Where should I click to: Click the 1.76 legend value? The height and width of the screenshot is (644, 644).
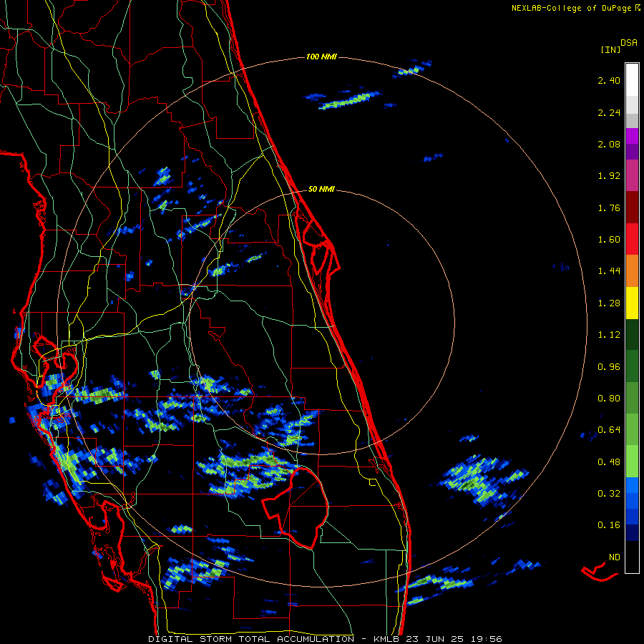(x=609, y=208)
